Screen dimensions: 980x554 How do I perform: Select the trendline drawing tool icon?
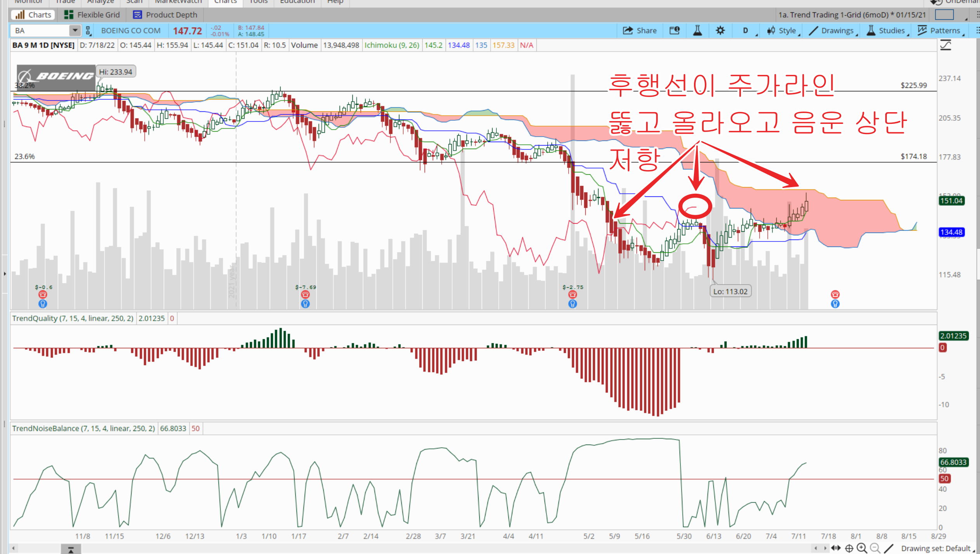888,548
